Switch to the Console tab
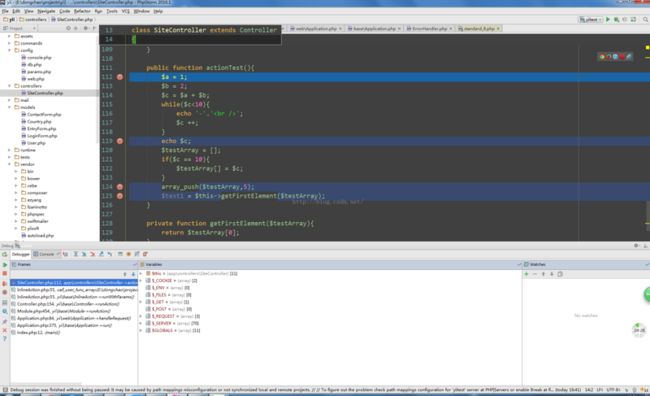The width and height of the screenshot is (650, 396). point(46,254)
